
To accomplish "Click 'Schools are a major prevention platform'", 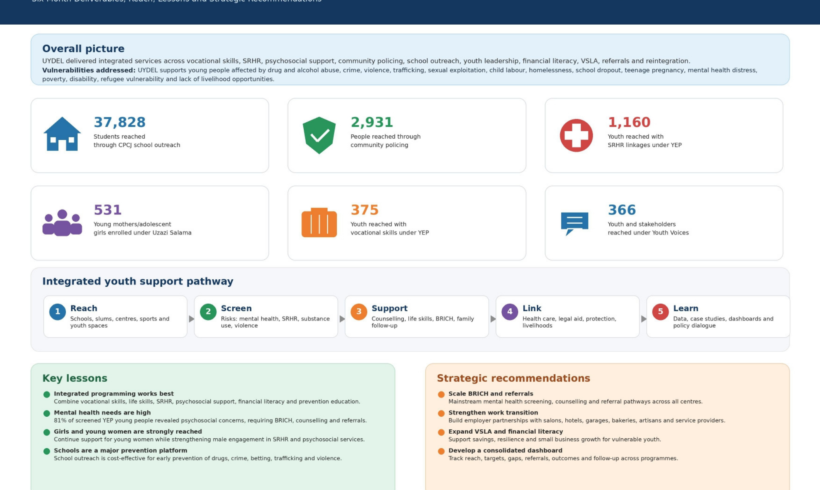I will [120, 450].
